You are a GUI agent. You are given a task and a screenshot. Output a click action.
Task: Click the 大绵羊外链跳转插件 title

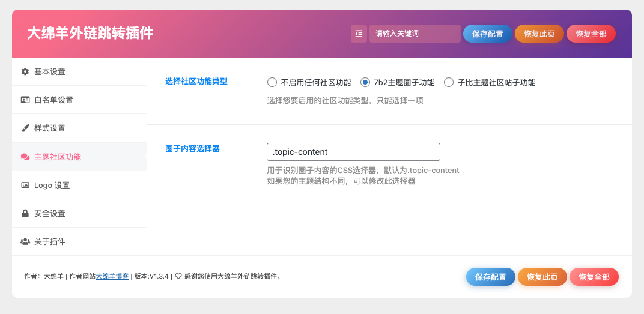(90, 33)
